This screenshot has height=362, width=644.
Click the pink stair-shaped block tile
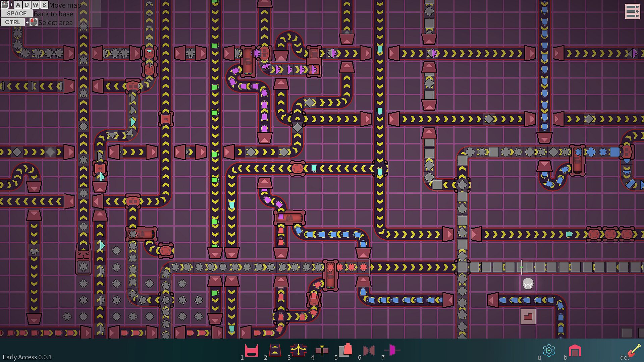(528, 316)
